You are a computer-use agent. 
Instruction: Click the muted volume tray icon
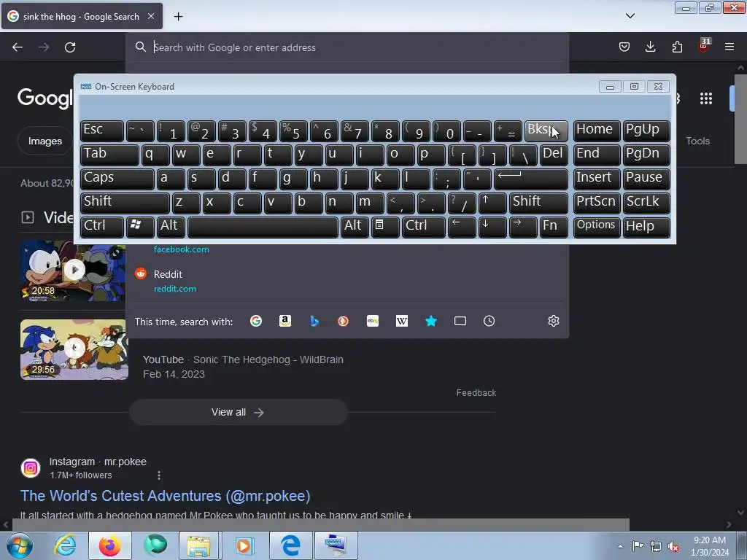point(673,546)
